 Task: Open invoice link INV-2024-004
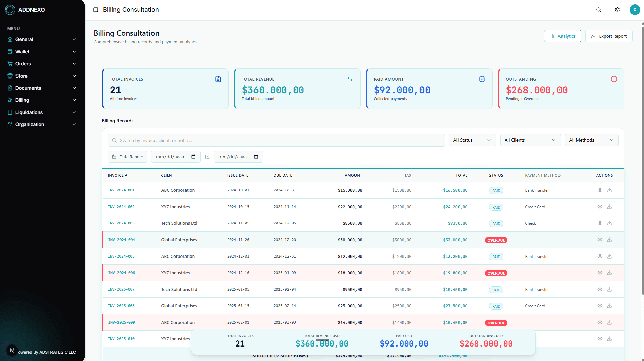(x=122, y=240)
